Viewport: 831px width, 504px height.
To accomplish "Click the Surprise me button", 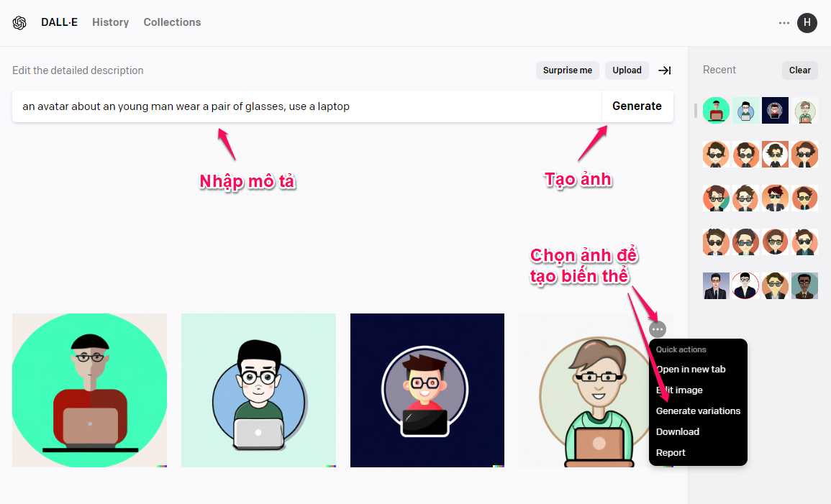I will pyautogui.click(x=568, y=70).
